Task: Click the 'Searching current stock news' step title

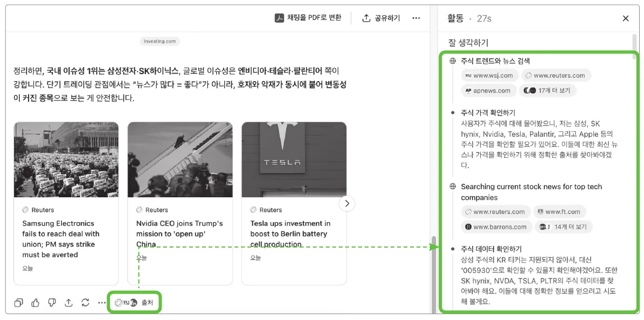Action: point(532,192)
